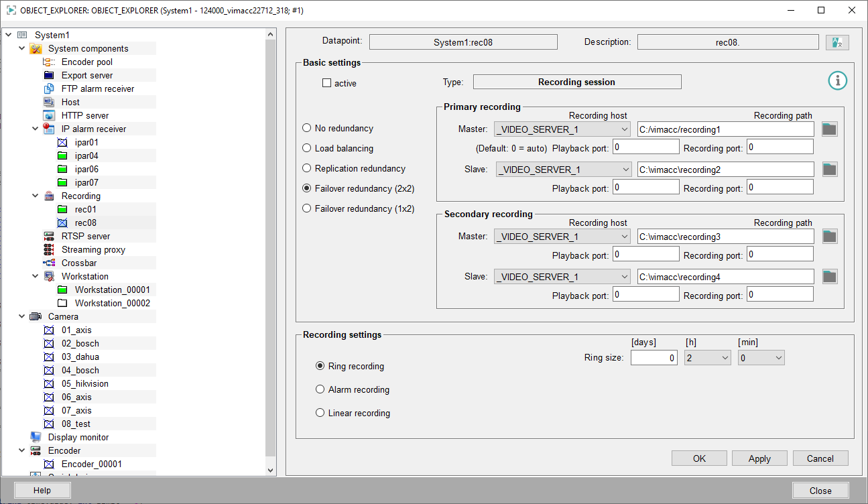Select Load balancing option
Screen dimensions: 868x504
pyautogui.click(x=307, y=148)
